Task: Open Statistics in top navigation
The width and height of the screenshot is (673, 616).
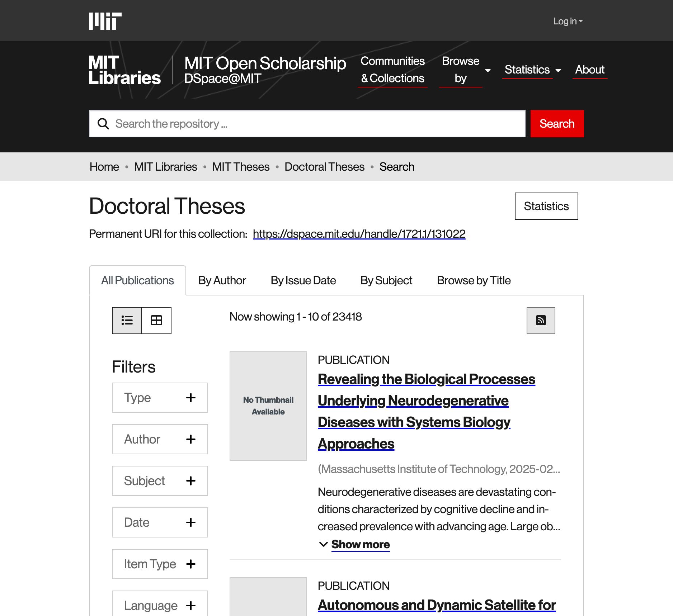Action: [x=527, y=70]
